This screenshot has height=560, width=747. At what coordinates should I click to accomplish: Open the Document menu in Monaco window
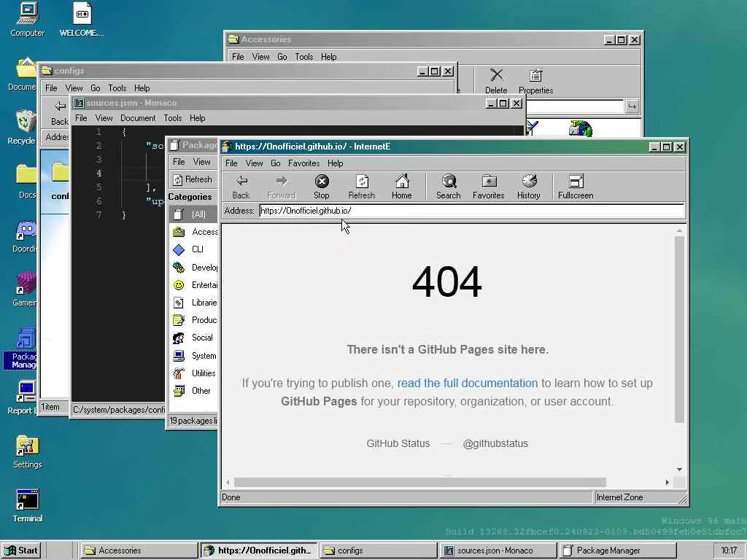(138, 118)
